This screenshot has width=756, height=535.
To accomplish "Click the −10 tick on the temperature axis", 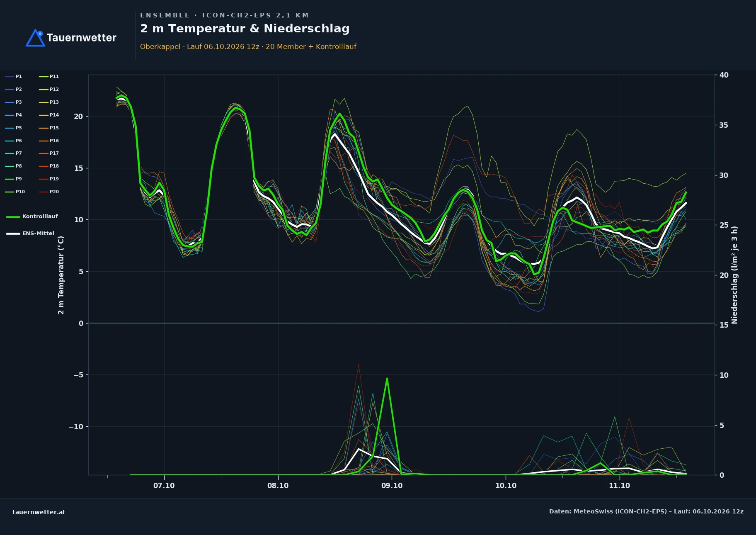I will tap(76, 427).
